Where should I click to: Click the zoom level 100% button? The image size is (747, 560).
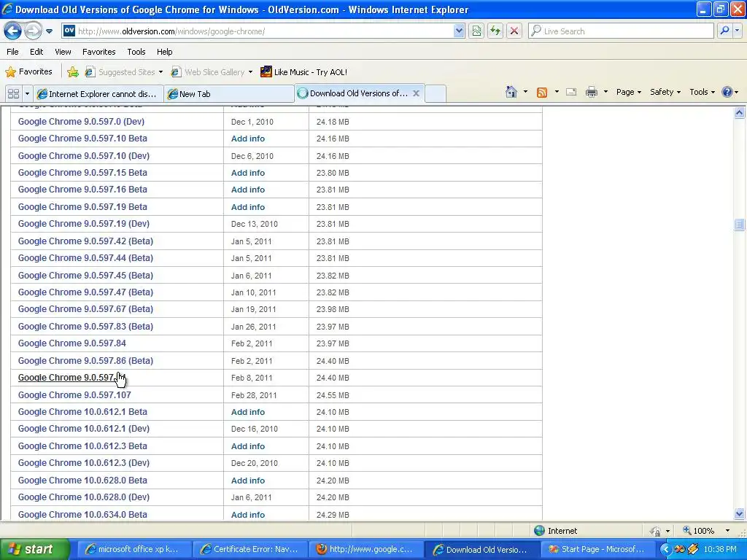(698, 531)
